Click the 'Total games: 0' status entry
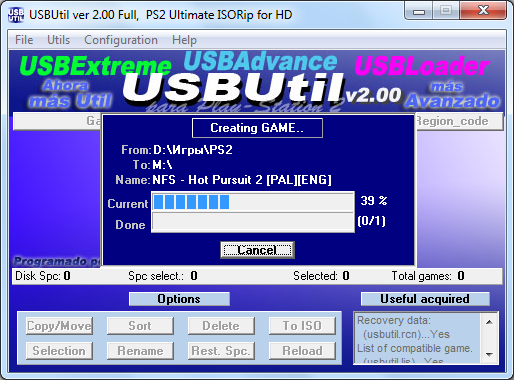The height and width of the screenshot is (380, 514). pos(428,276)
